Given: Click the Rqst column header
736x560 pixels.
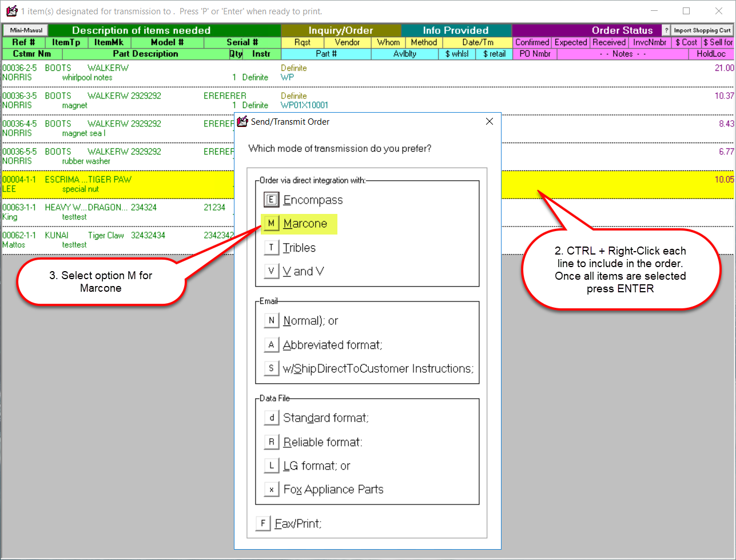Looking at the screenshot, I should tap(303, 42).
